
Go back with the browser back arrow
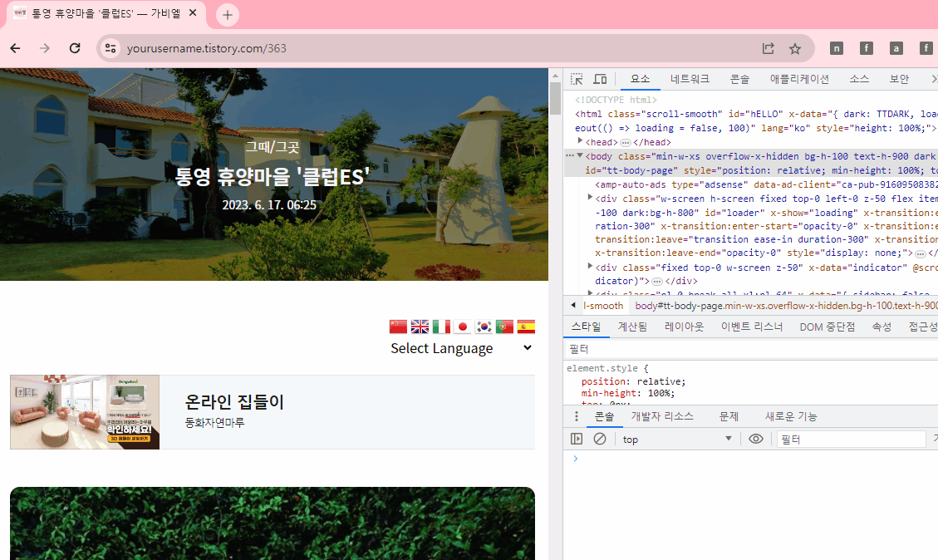click(16, 48)
